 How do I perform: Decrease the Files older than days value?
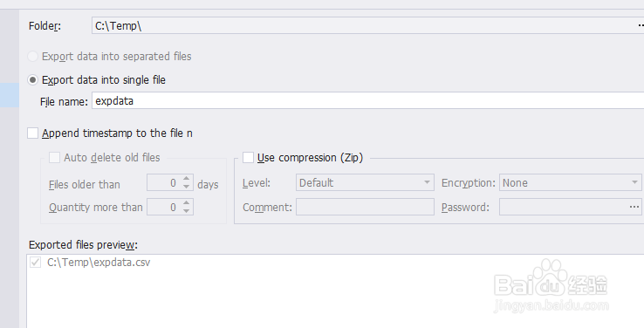click(187, 187)
